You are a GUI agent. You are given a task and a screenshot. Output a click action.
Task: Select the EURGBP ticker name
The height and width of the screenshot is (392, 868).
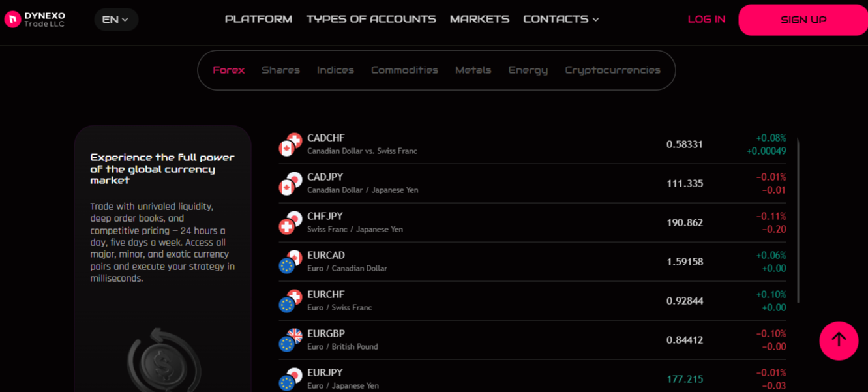(x=326, y=333)
